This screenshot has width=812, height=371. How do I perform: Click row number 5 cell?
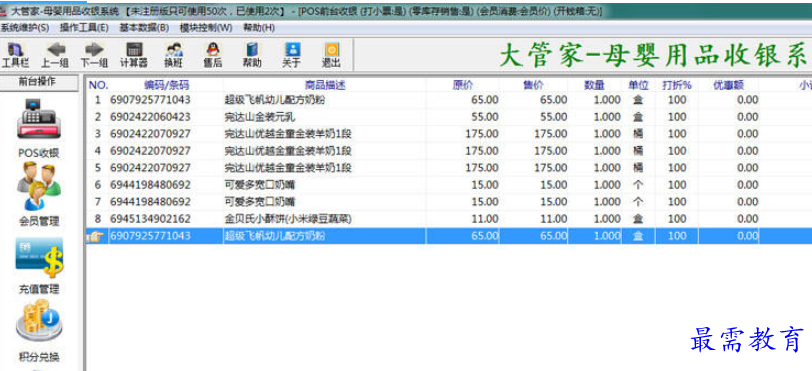[98, 168]
